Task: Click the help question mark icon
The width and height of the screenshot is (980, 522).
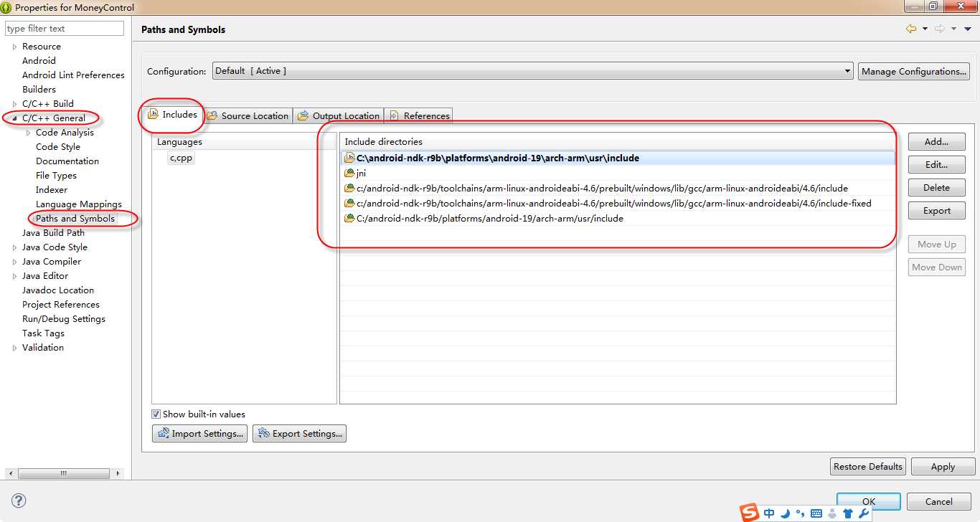Action: click(19, 500)
